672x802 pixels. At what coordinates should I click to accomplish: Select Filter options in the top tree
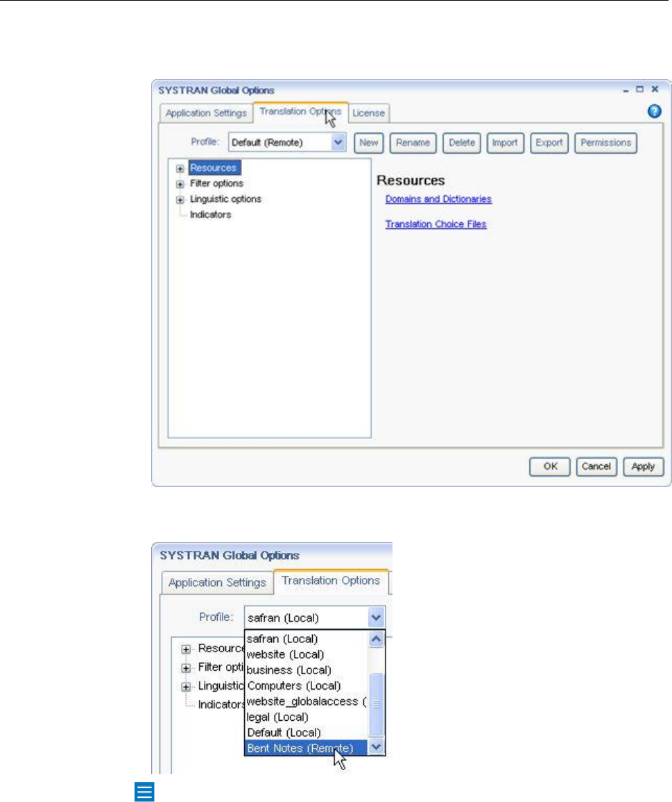pos(216,183)
